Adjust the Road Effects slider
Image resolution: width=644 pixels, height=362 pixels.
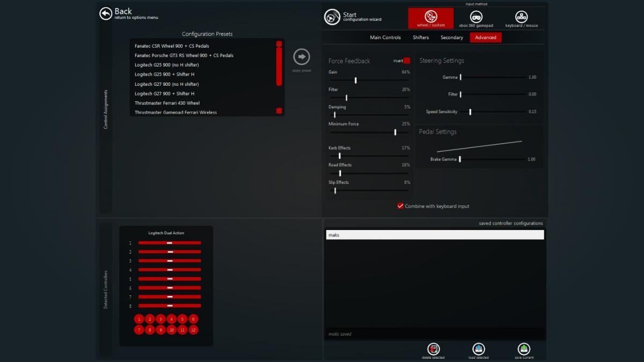coord(369,173)
